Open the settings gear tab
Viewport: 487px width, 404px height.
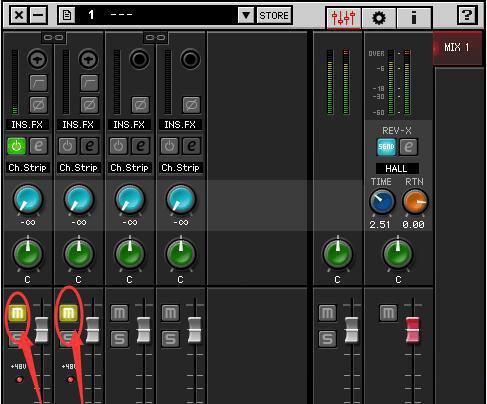pyautogui.click(x=379, y=18)
